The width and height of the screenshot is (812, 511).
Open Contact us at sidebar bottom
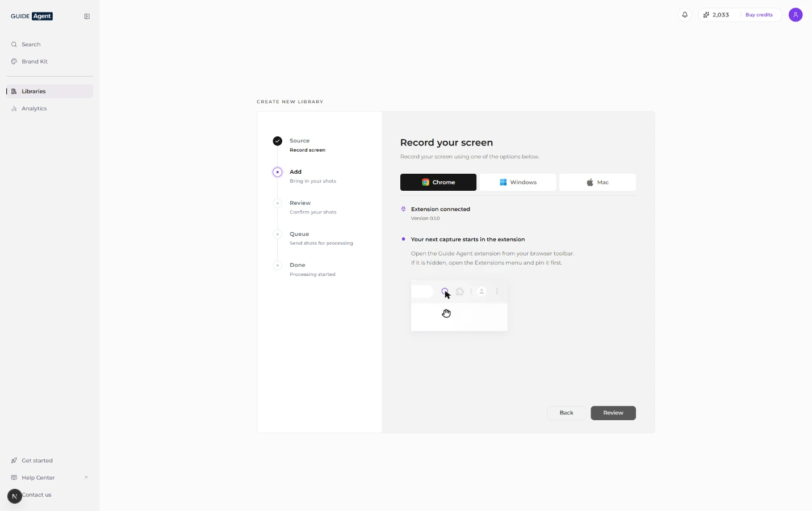point(36,495)
